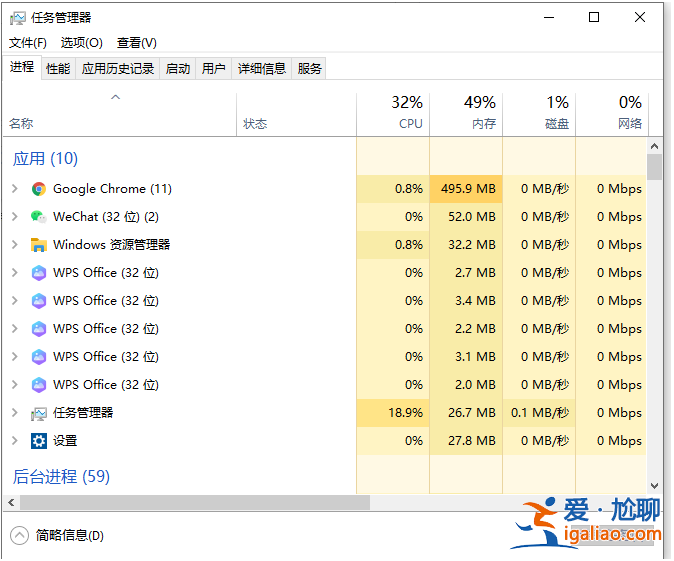This screenshot has width=674, height=561.
Task: Click the 495.9 MB memory cell
Action: tap(466, 189)
